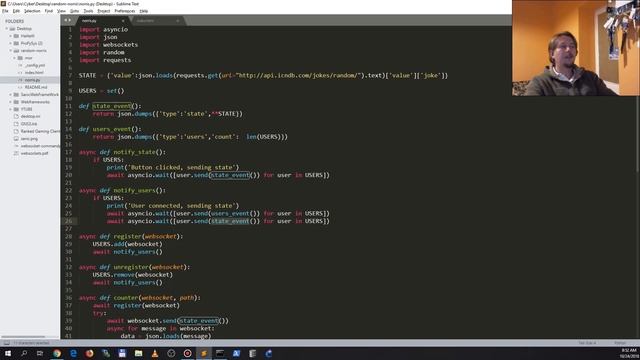The height and width of the screenshot is (360, 640).
Task: Open the floppy-disk taskbar icon
Action: point(122,353)
